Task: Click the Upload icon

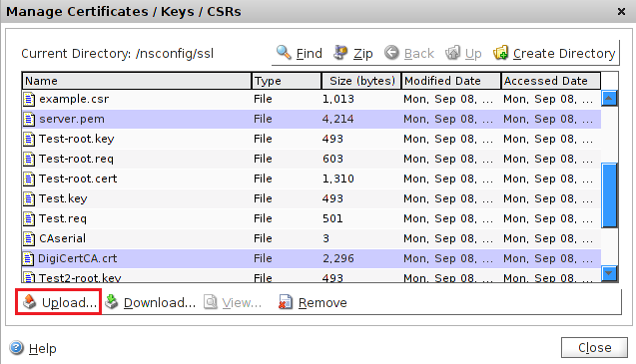Action: coord(29,302)
